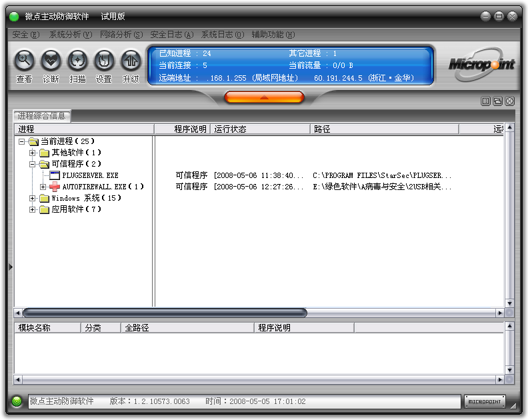Click the PLUGSERVER.EXE window icon

pyautogui.click(x=54, y=175)
